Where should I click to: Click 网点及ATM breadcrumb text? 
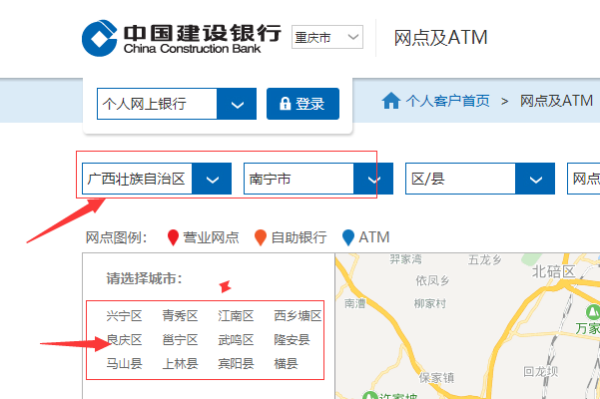point(556,101)
